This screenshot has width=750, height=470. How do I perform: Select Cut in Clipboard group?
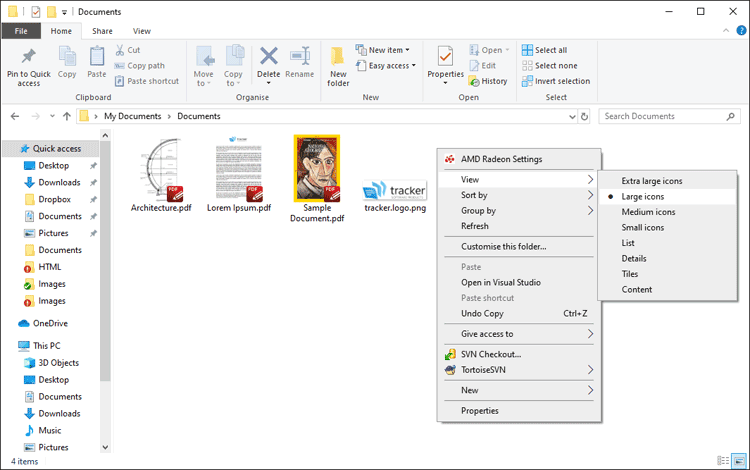128,50
